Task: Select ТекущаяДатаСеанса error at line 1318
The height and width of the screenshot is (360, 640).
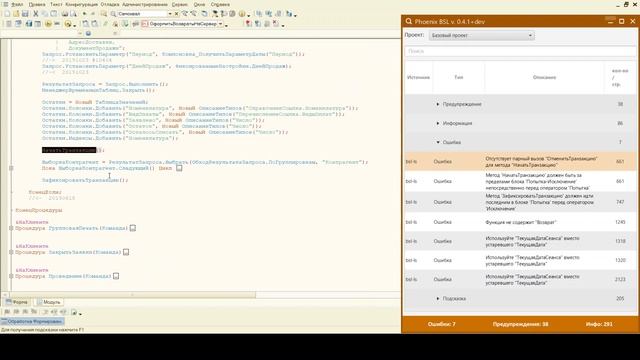Action: (x=520, y=241)
